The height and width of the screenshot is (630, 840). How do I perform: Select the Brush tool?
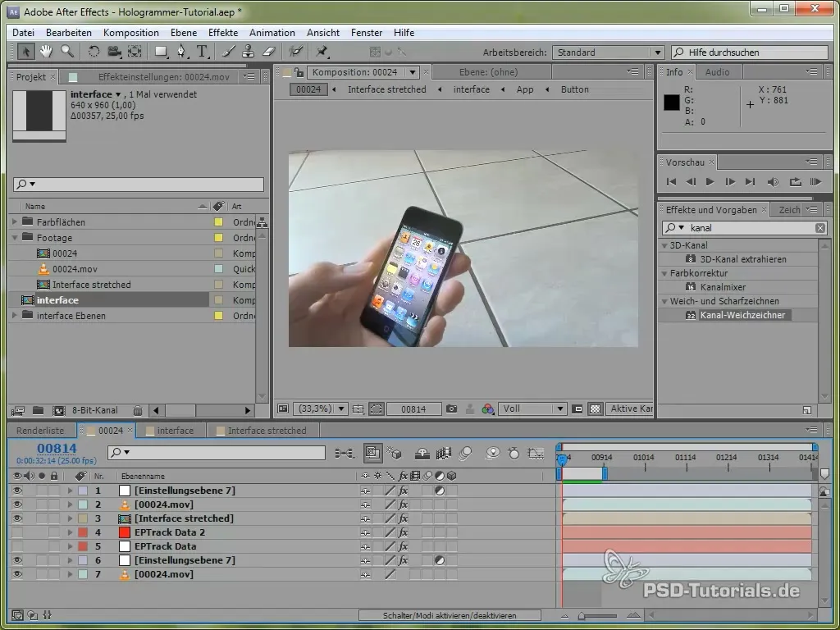tap(228, 52)
